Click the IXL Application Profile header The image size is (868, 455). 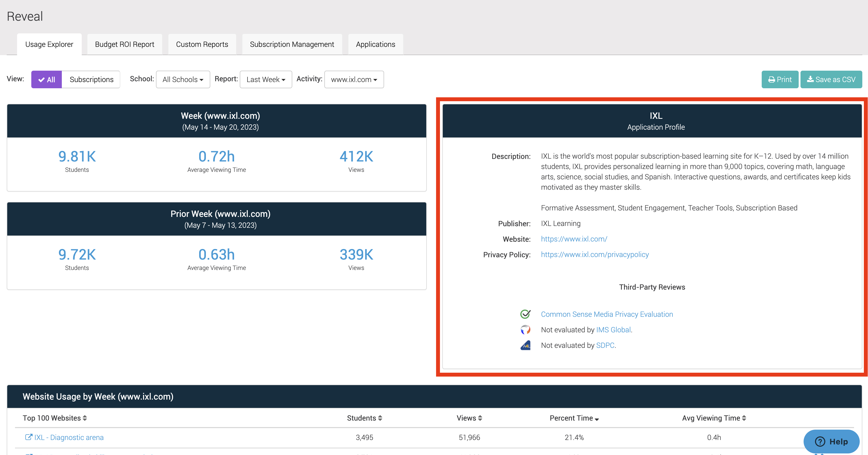(x=652, y=121)
